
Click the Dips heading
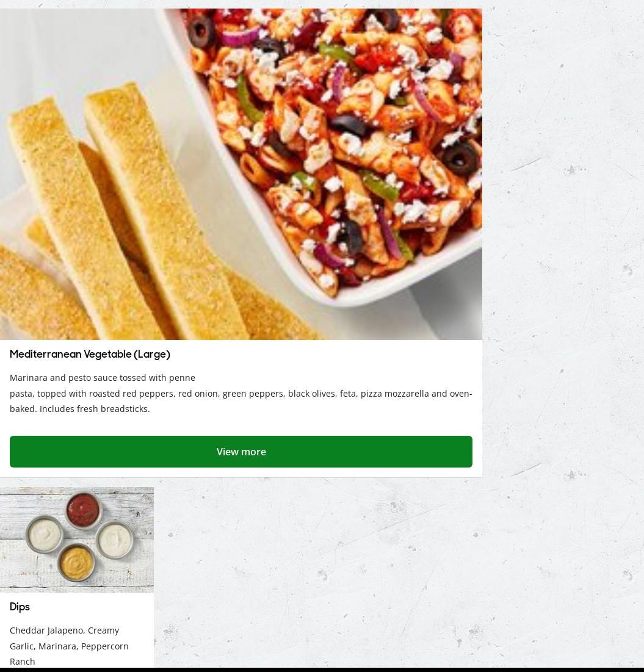click(x=20, y=607)
